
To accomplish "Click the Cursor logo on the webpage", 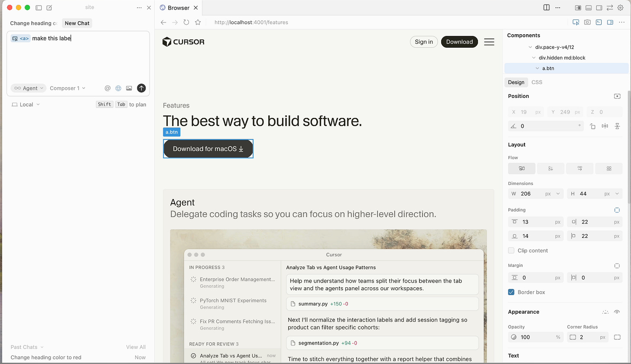I will click(x=183, y=42).
